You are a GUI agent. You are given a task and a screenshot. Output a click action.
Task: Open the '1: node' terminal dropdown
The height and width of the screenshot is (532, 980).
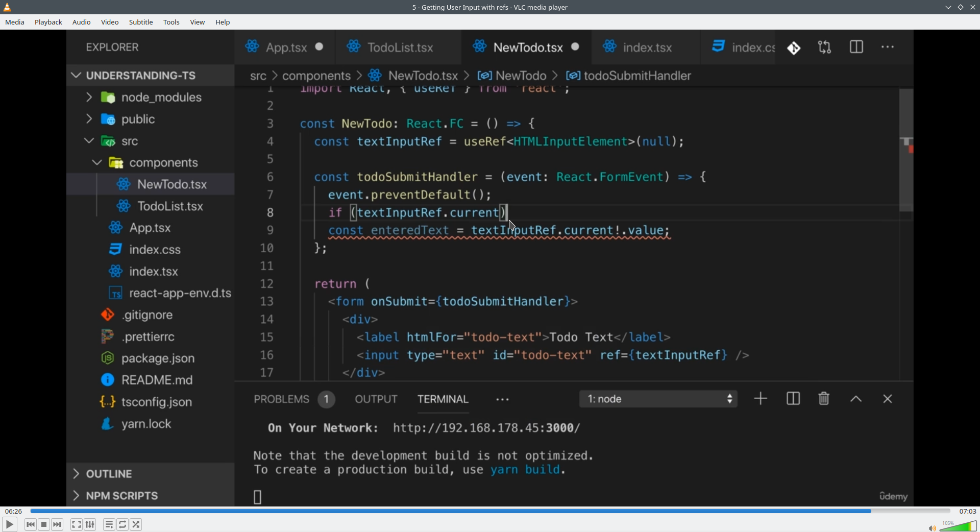658,399
